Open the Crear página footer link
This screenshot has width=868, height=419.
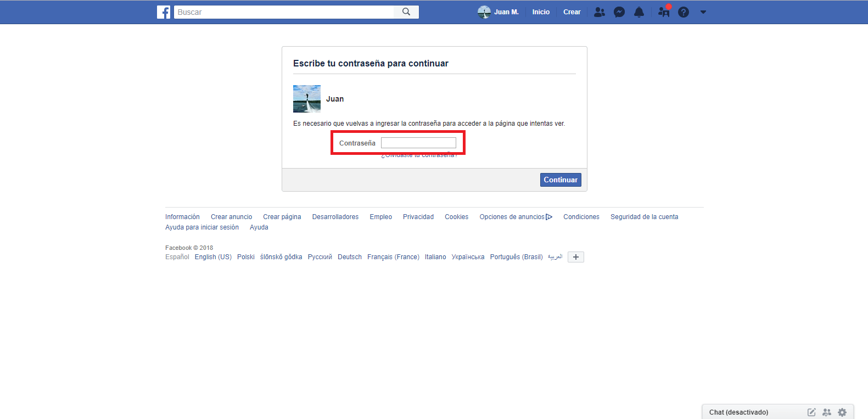coord(282,217)
